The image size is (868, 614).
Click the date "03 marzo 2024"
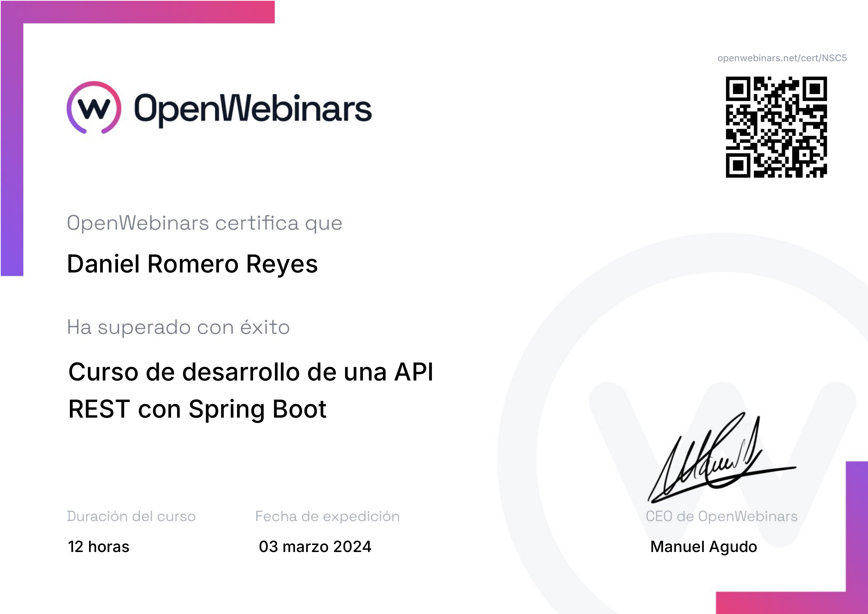pos(315,547)
